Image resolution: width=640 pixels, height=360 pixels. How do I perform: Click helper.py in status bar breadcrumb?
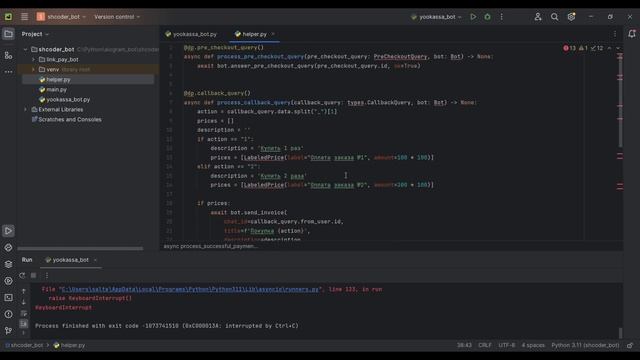pos(69,345)
